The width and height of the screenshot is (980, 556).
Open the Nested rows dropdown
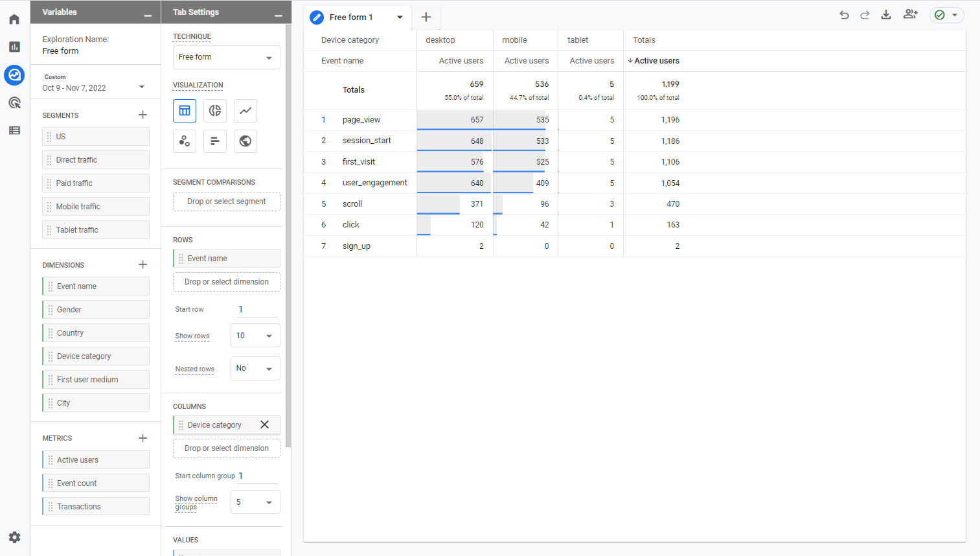pos(255,369)
